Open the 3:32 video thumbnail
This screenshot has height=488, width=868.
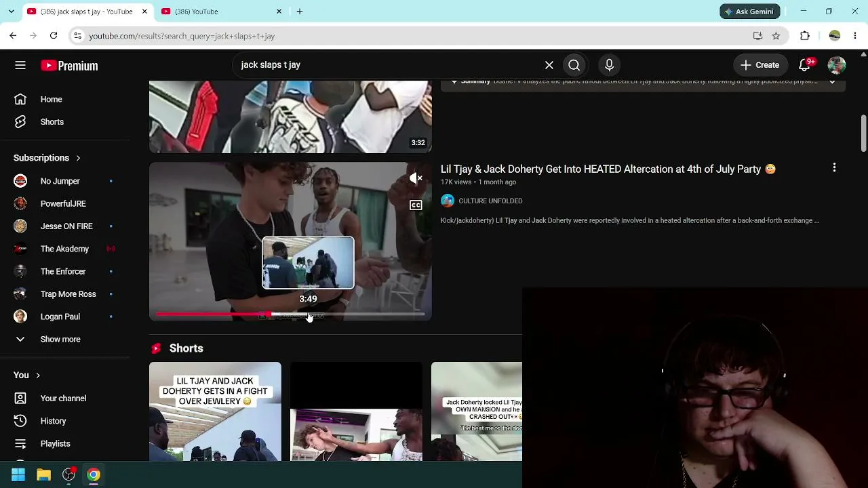[x=290, y=117]
